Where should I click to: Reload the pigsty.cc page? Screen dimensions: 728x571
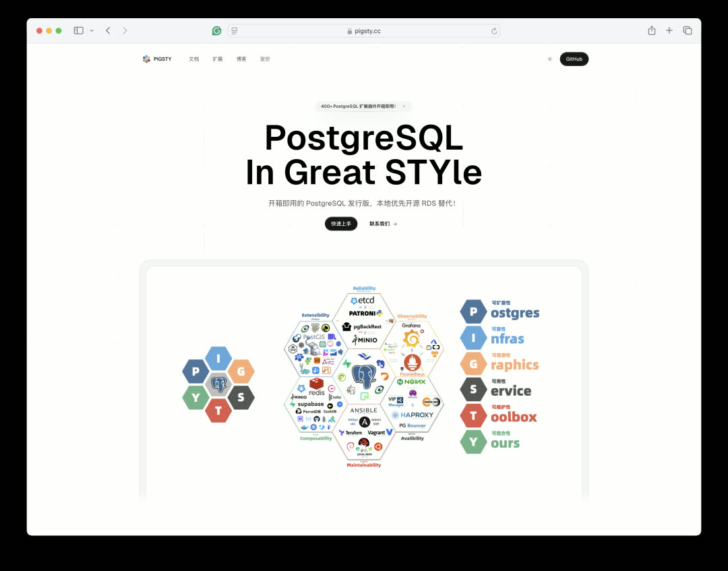pyautogui.click(x=494, y=31)
